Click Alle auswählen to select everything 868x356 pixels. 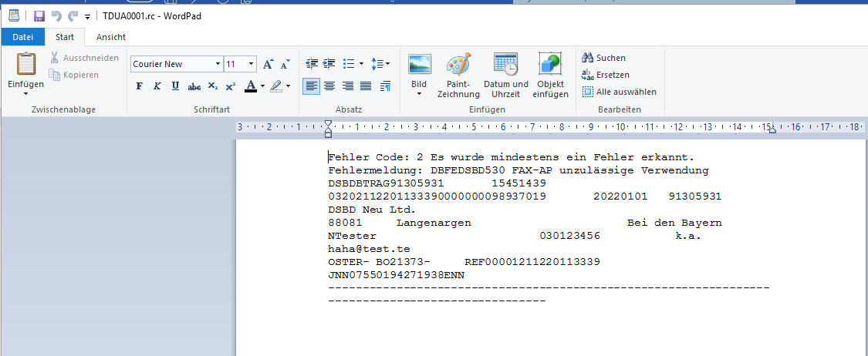pyautogui.click(x=619, y=92)
